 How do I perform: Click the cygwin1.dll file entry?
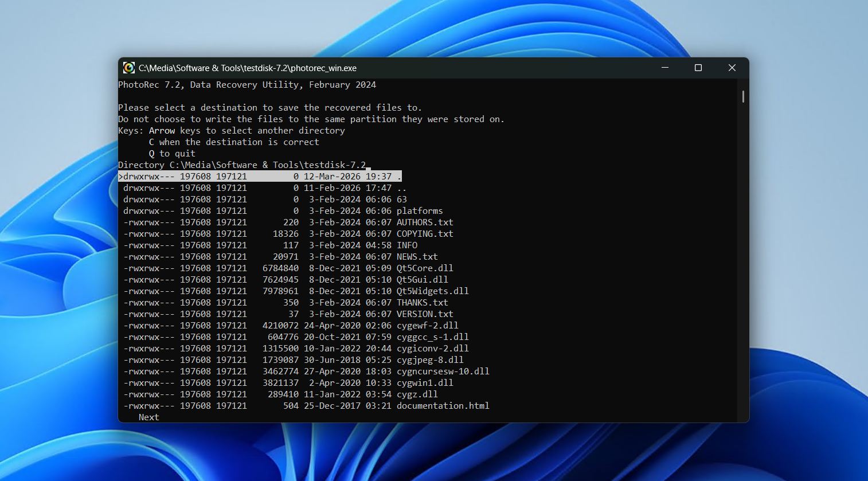point(424,383)
